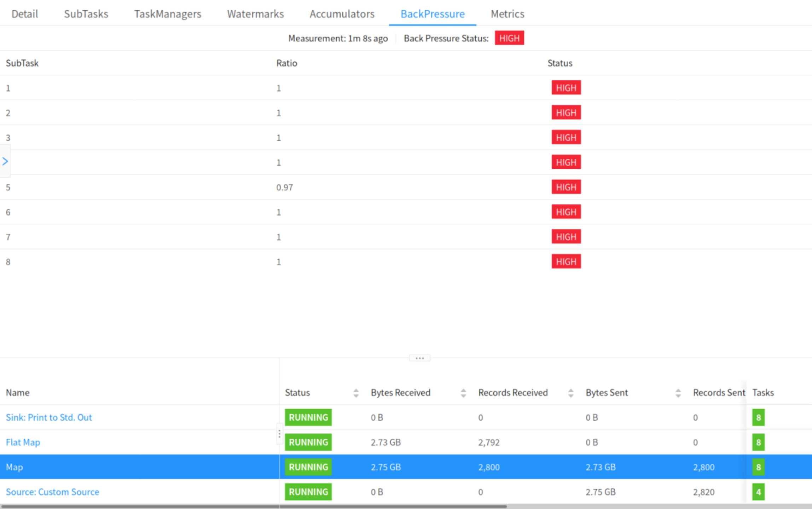
Task: Switch to the Watermarks tab
Action: tap(255, 14)
